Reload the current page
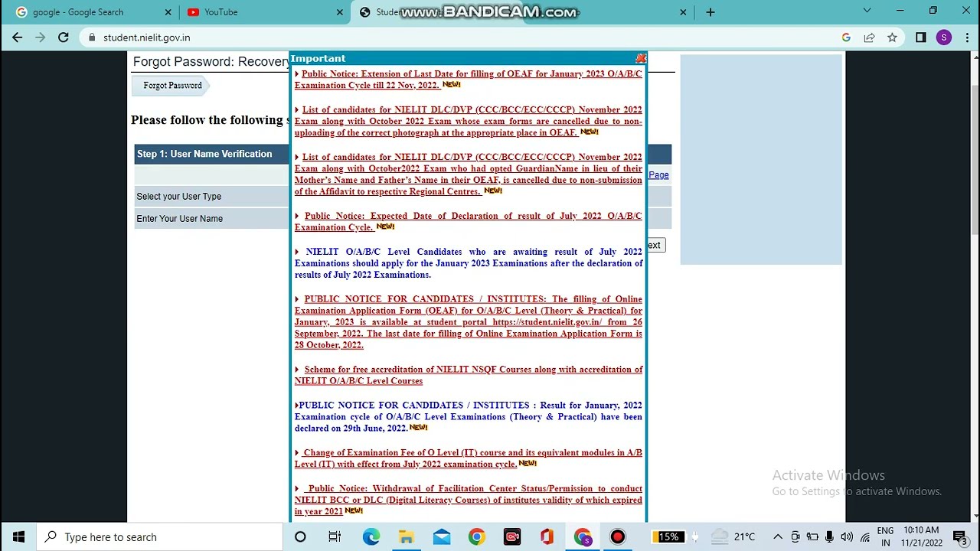This screenshot has height=551, width=980. click(64, 37)
